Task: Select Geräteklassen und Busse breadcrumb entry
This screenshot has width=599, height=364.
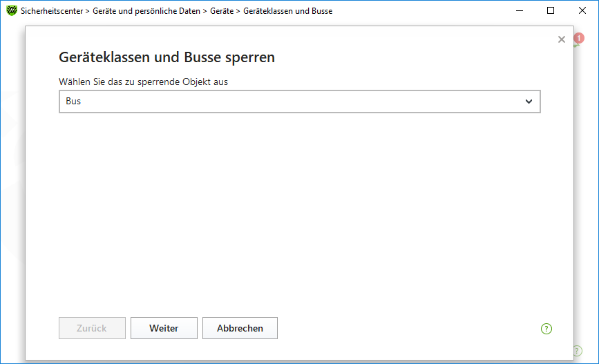Action: pos(287,11)
